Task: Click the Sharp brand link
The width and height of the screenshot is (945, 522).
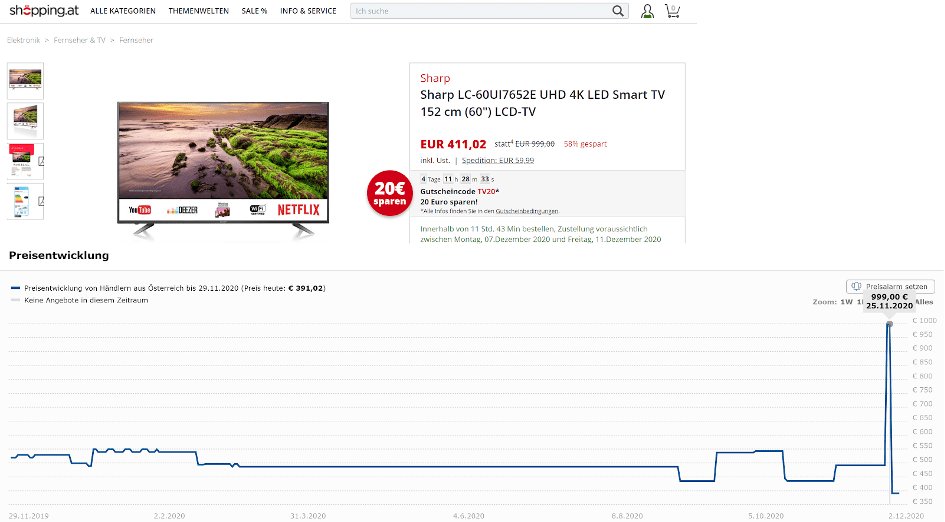Action: point(435,78)
